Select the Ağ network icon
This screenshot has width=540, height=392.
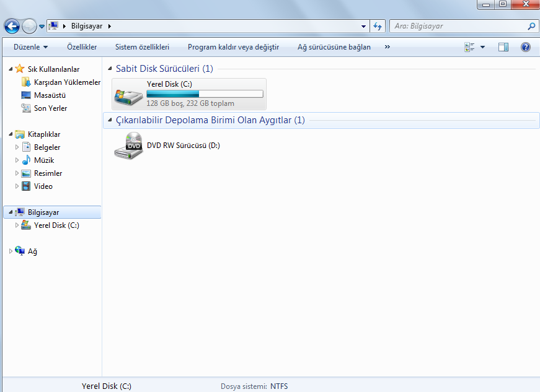coord(20,251)
